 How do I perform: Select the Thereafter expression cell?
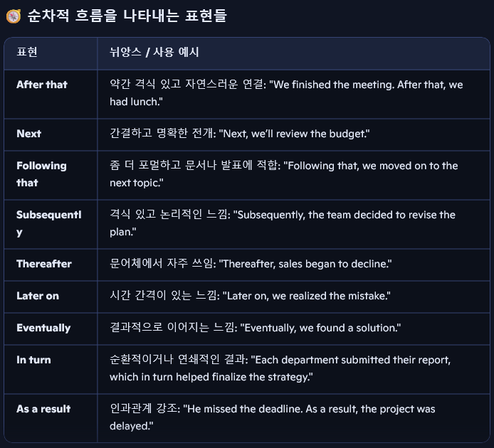(44, 264)
